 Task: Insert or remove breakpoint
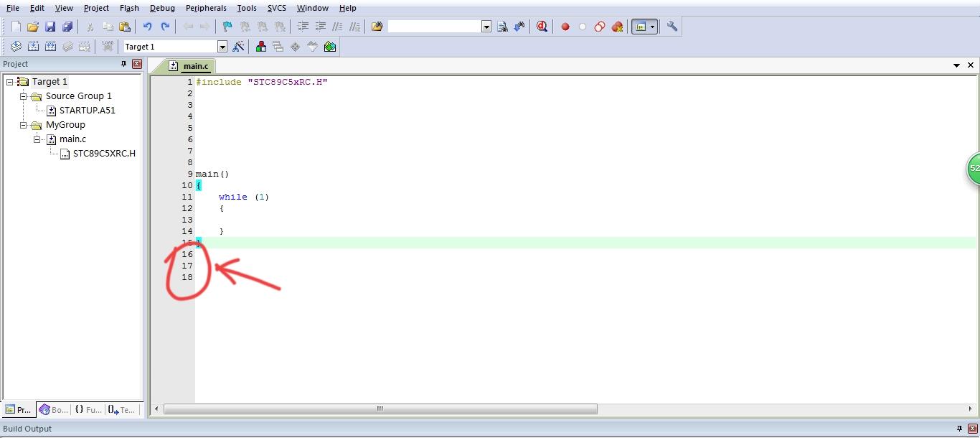point(565,27)
